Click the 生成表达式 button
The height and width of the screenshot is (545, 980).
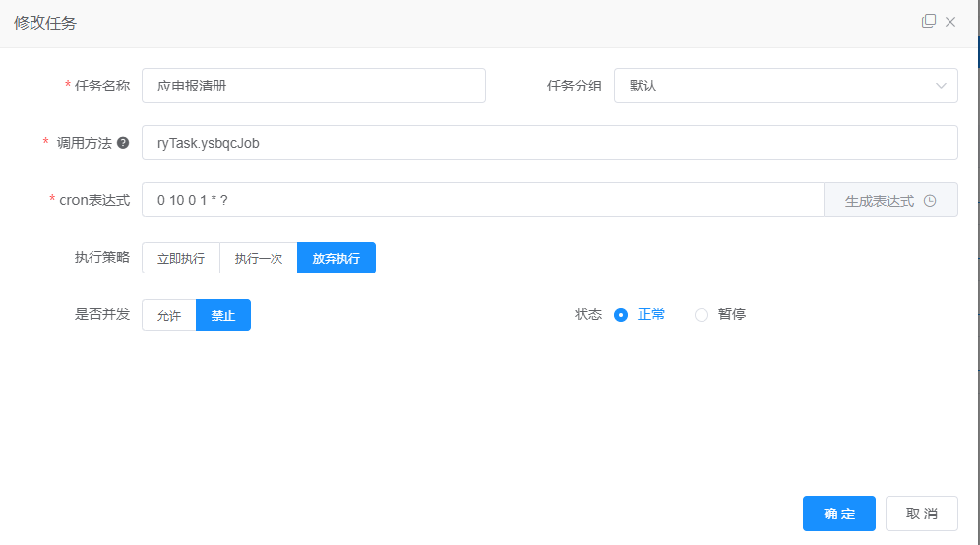click(x=890, y=200)
